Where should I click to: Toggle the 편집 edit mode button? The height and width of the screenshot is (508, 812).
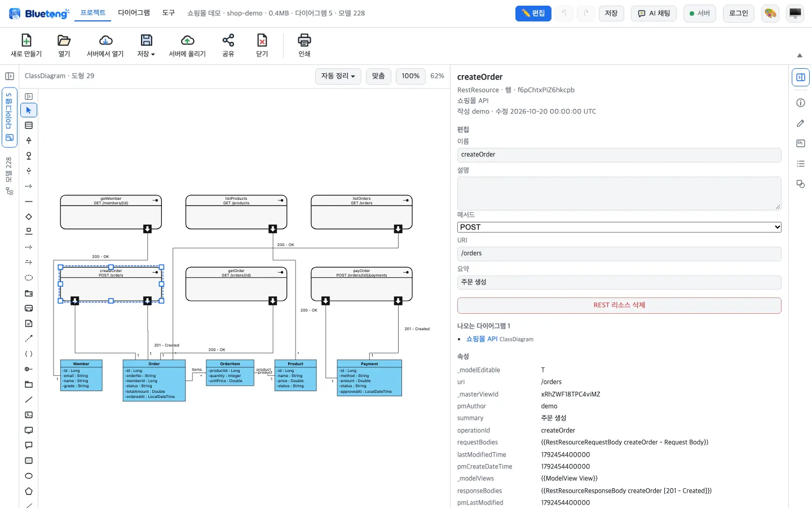[533, 14]
